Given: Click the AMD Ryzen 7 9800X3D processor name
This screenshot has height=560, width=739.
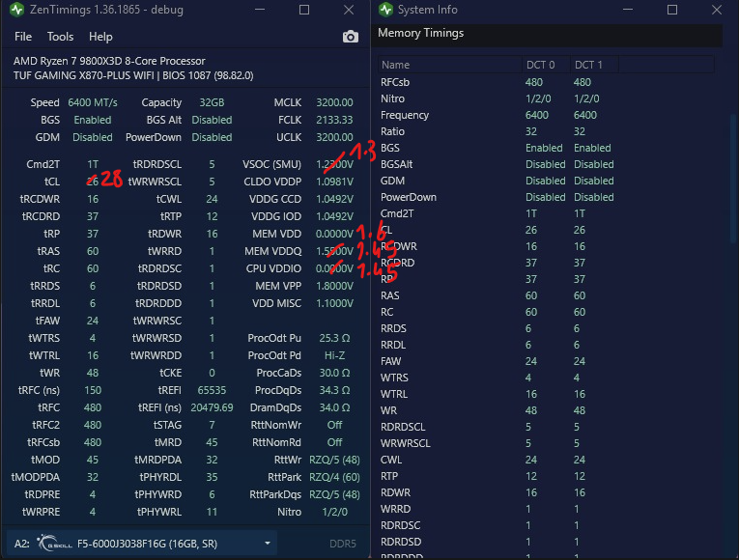Looking at the screenshot, I should [x=109, y=61].
